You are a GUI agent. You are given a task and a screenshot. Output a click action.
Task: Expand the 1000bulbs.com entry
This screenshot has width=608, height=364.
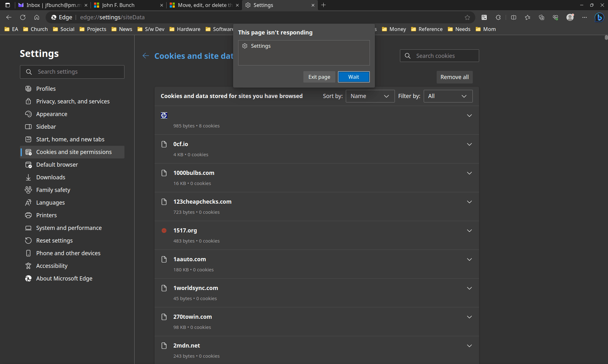coord(469,173)
